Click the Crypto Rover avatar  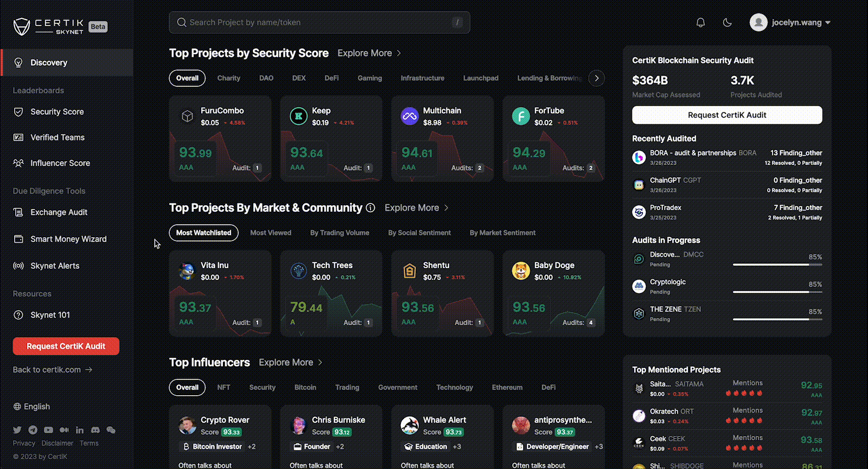pos(187,426)
